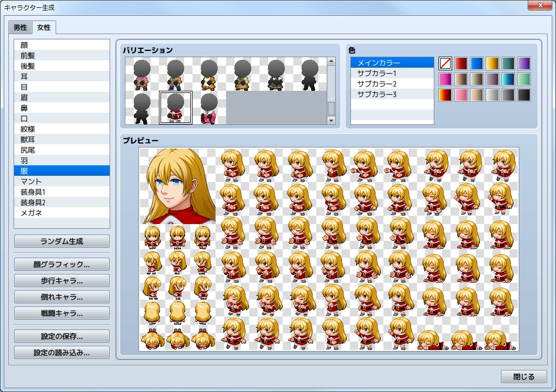Select サブカラー2 in the color list
The width and height of the screenshot is (556, 392).
392,84
